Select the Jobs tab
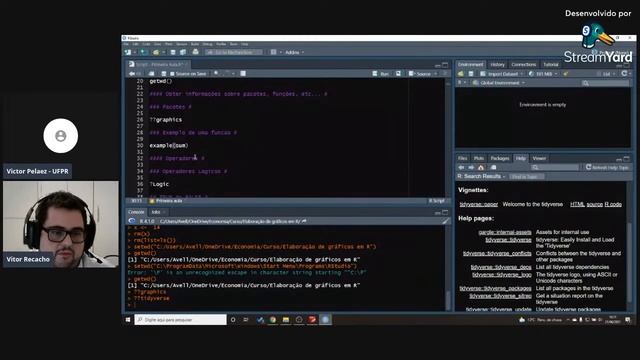The width and height of the screenshot is (640, 360). 156,212
